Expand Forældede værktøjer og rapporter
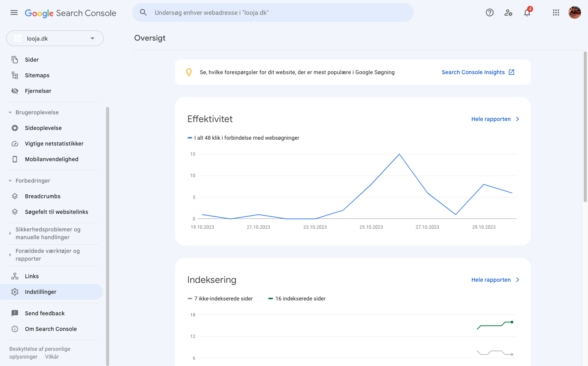Viewport: 588px width, 366px height. click(10, 255)
